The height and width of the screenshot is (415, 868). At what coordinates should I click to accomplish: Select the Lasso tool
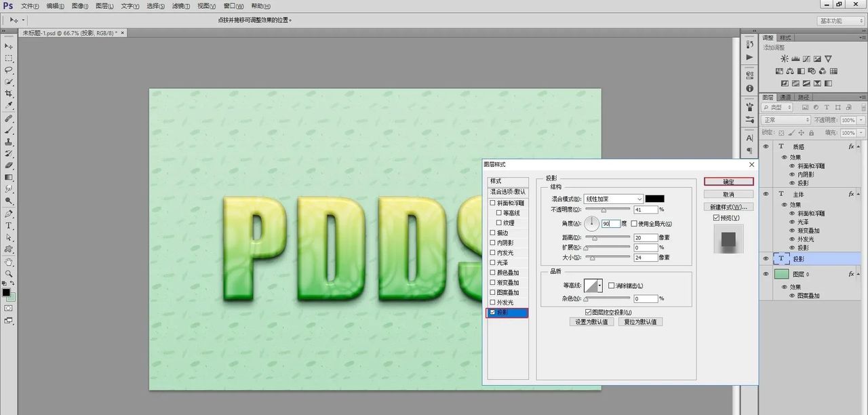pyautogui.click(x=9, y=70)
